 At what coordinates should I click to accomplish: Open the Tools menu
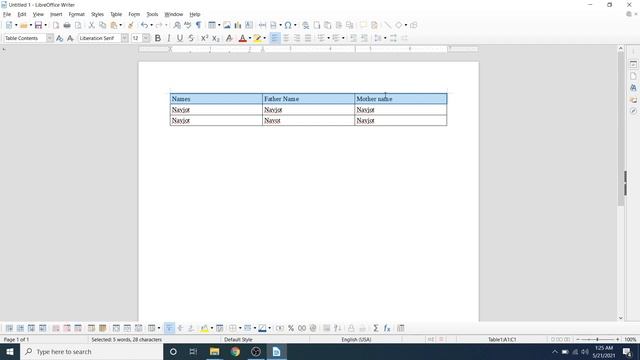tap(152, 14)
